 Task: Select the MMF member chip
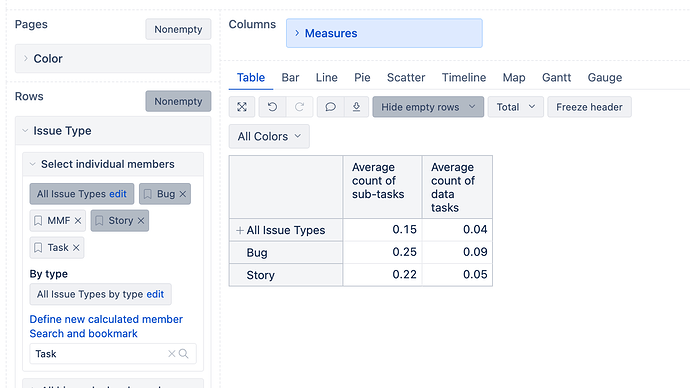[x=59, y=221]
